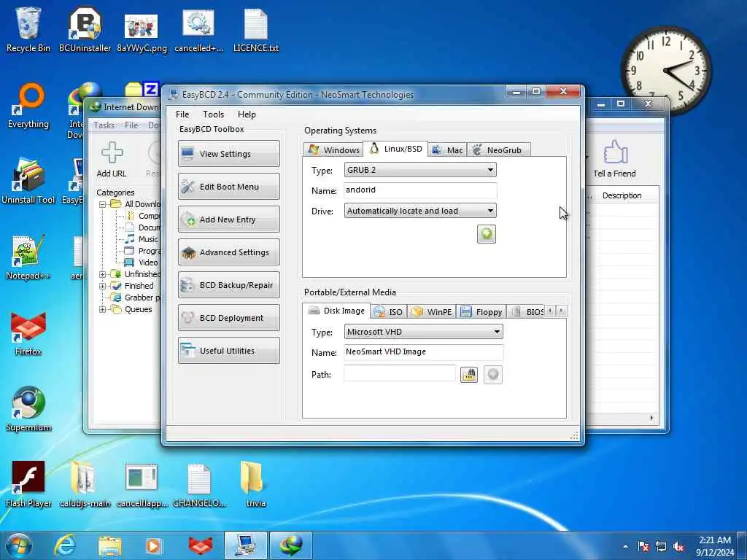Open the Drive selection dropdown

(x=420, y=211)
